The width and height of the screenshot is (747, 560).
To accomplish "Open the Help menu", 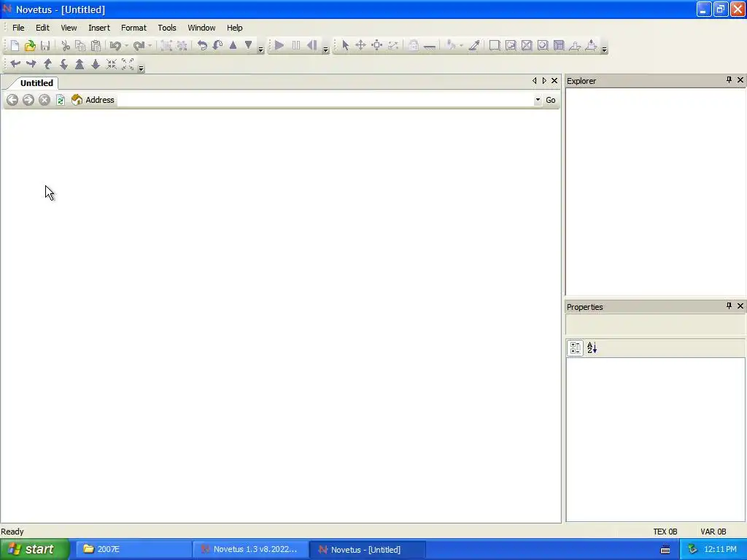I will tap(234, 28).
